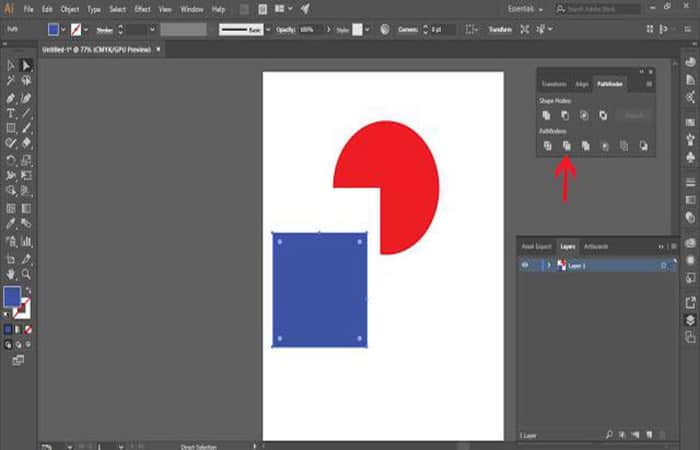Open the Transform link in control bar

pyautogui.click(x=500, y=29)
